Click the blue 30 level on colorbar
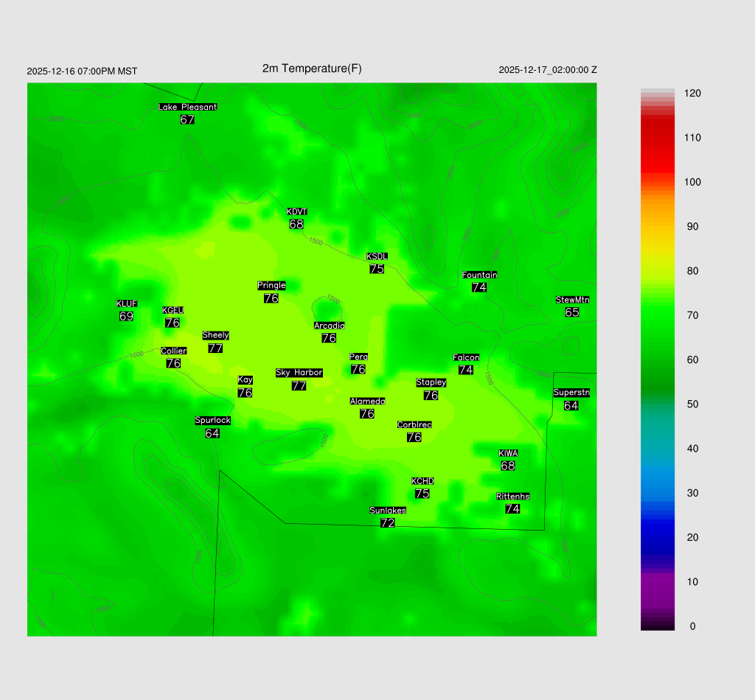The image size is (755, 700). (x=658, y=493)
